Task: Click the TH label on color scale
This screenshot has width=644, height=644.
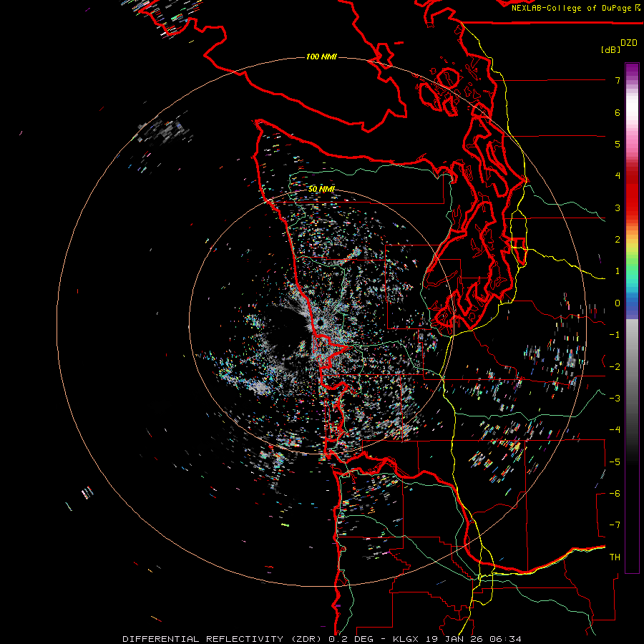Action: pyautogui.click(x=615, y=557)
